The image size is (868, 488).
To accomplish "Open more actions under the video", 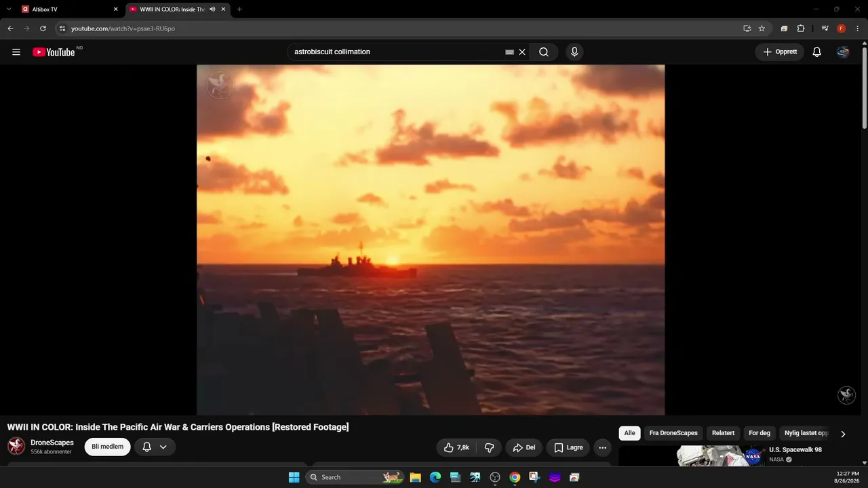I will 602,447.
